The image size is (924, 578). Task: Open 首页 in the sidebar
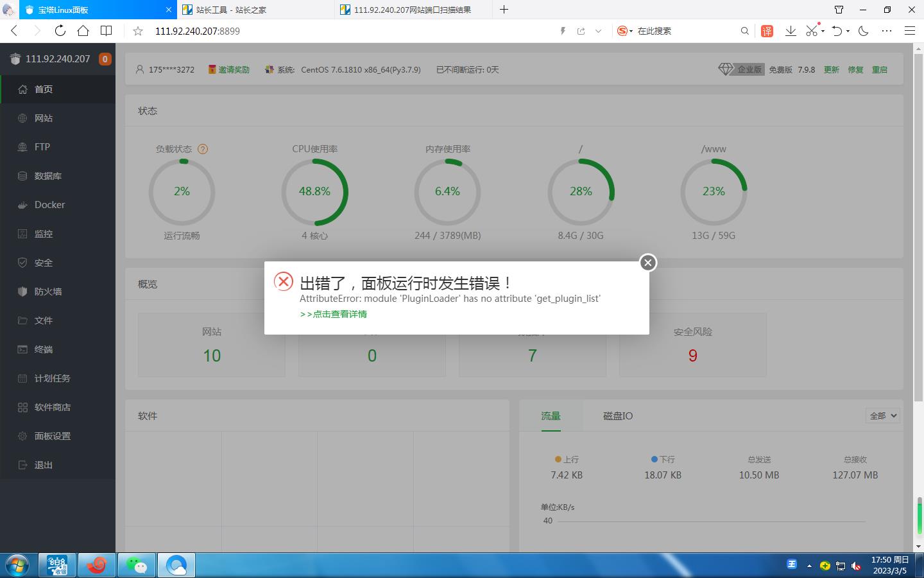coord(58,89)
